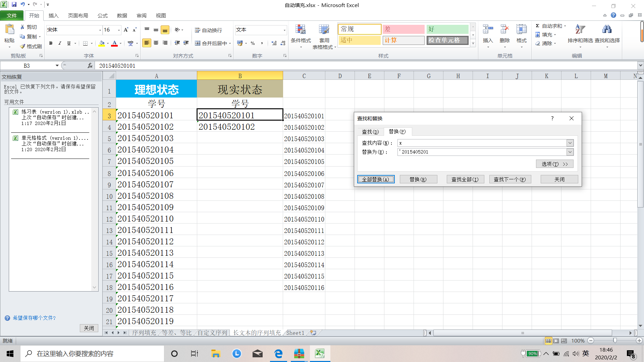Click the percent style icon
Image resolution: width=644 pixels, height=362 pixels.
point(253,43)
